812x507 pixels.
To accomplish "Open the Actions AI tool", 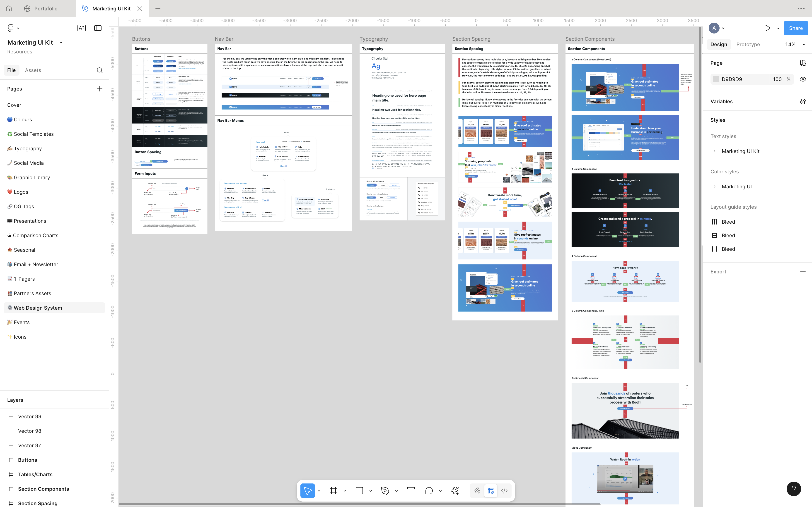I will click(x=455, y=491).
